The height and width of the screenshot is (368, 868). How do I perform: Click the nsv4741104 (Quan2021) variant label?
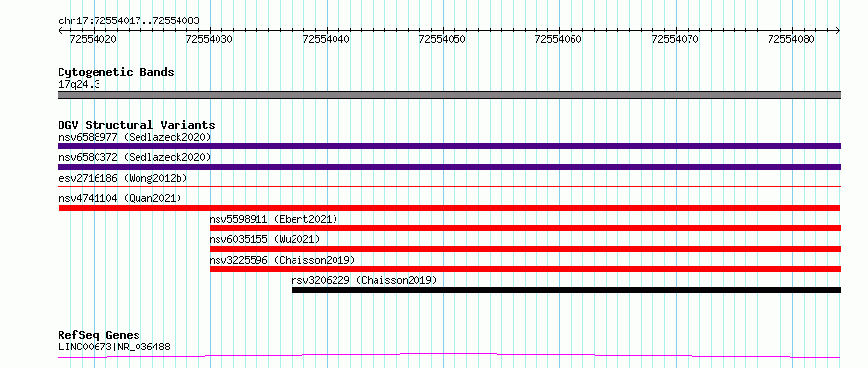click(120, 198)
